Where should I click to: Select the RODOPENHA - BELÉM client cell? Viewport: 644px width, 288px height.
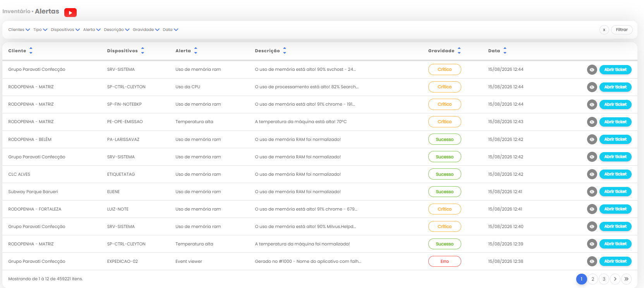pyautogui.click(x=30, y=139)
